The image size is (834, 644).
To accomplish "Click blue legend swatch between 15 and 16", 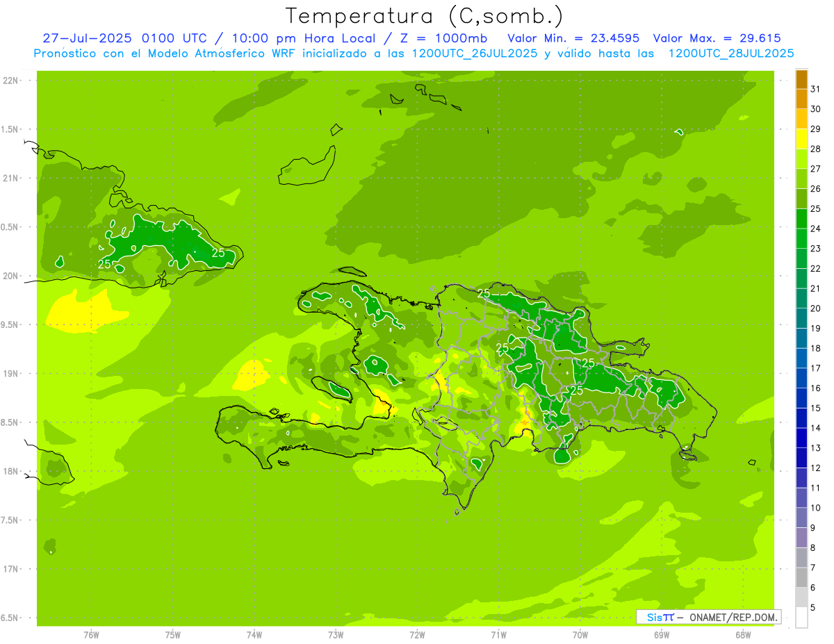I will click(x=801, y=398).
